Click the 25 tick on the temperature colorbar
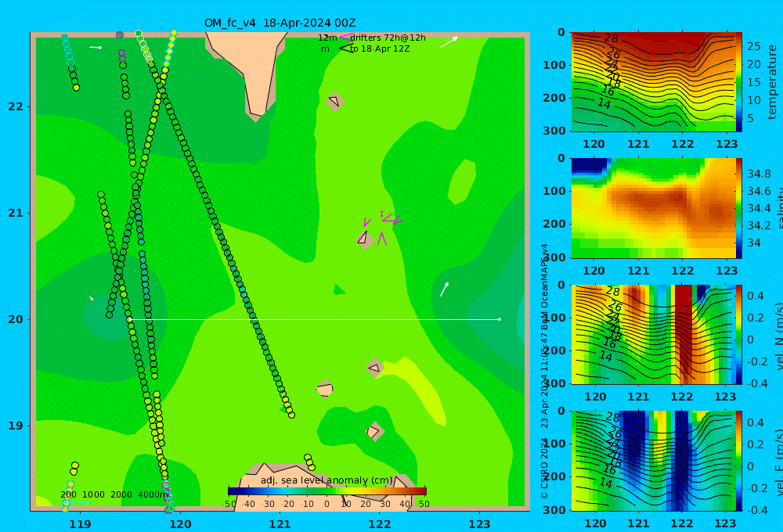Image resolution: width=783 pixels, height=532 pixels. (x=753, y=46)
